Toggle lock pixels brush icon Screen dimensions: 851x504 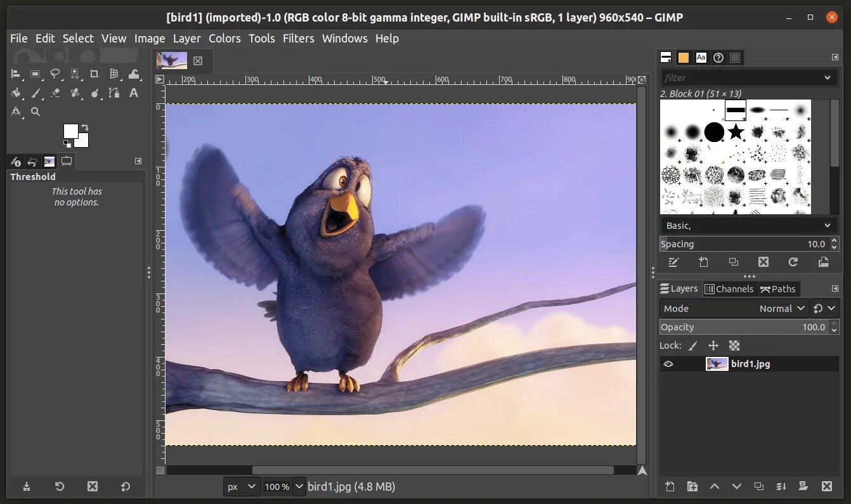(x=693, y=346)
